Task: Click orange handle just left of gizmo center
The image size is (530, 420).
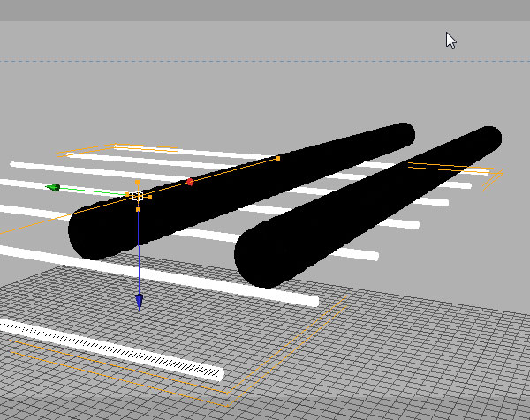Action: pyautogui.click(x=126, y=194)
